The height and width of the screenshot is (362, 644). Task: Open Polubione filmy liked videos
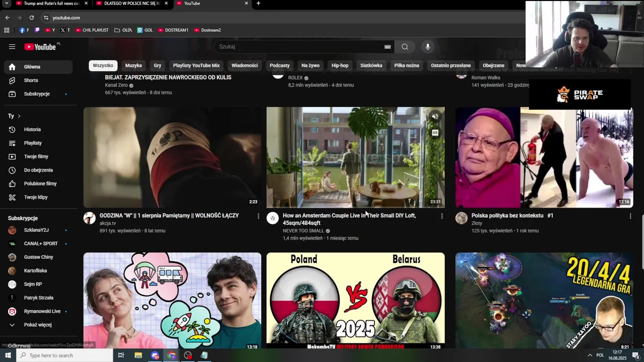(x=38, y=184)
